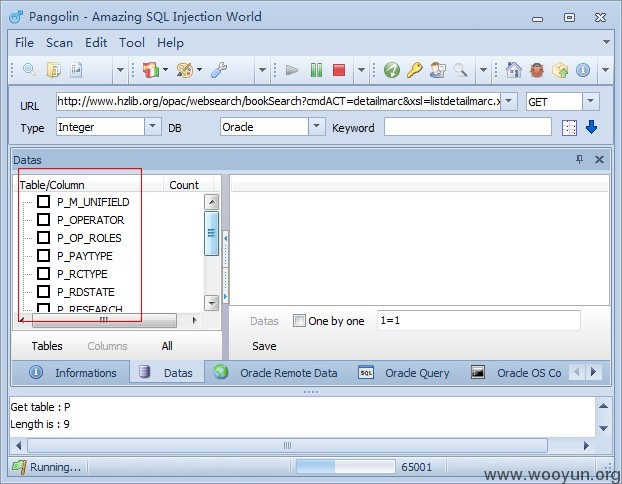The image size is (622, 484).
Task: Switch to the Oracle Query tab
Action: (405, 373)
